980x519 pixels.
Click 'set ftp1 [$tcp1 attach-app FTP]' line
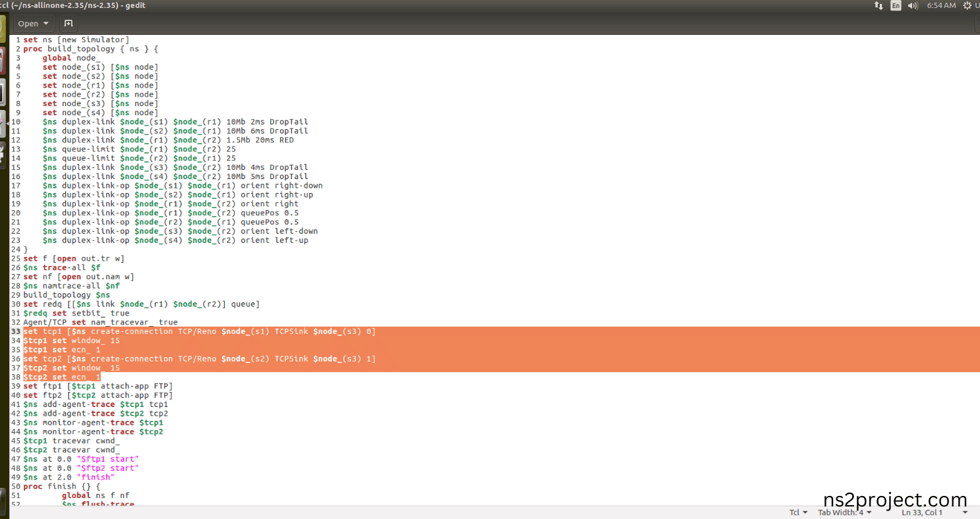coord(98,386)
